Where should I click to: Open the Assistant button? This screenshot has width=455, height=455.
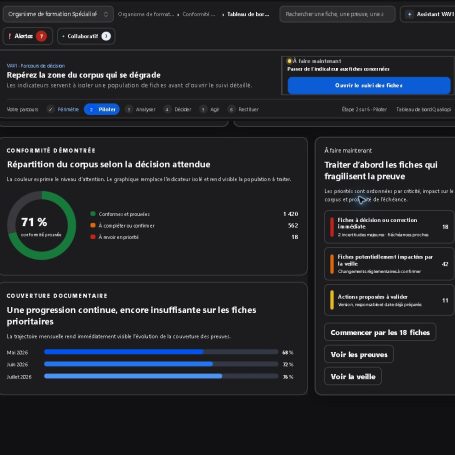428,14
